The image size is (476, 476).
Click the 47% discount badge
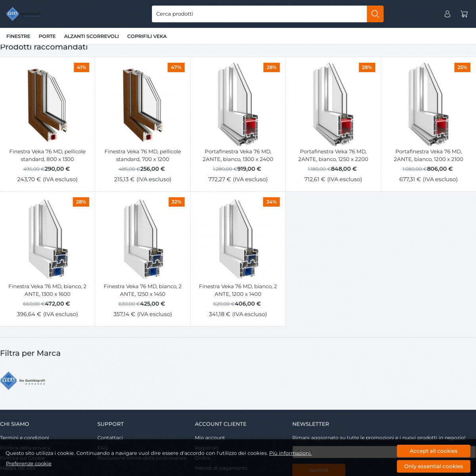176,67
